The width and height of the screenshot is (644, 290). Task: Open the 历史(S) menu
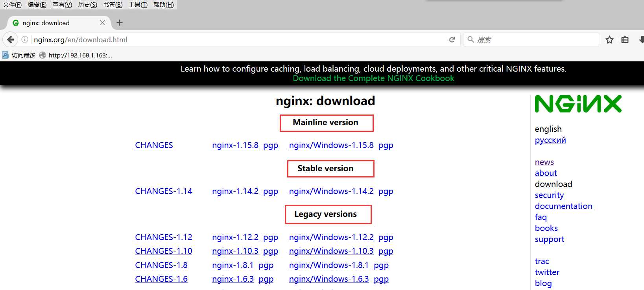(x=87, y=5)
